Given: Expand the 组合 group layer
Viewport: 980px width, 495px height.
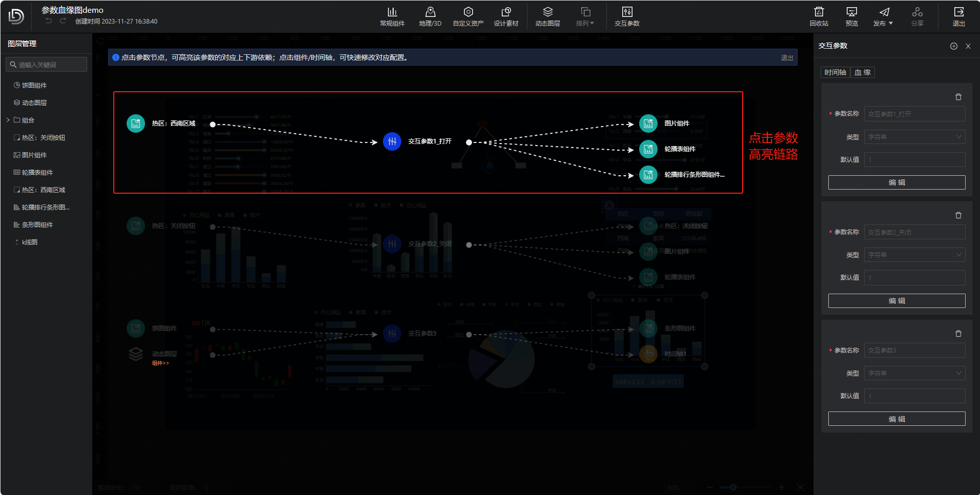Looking at the screenshot, I should [8, 120].
